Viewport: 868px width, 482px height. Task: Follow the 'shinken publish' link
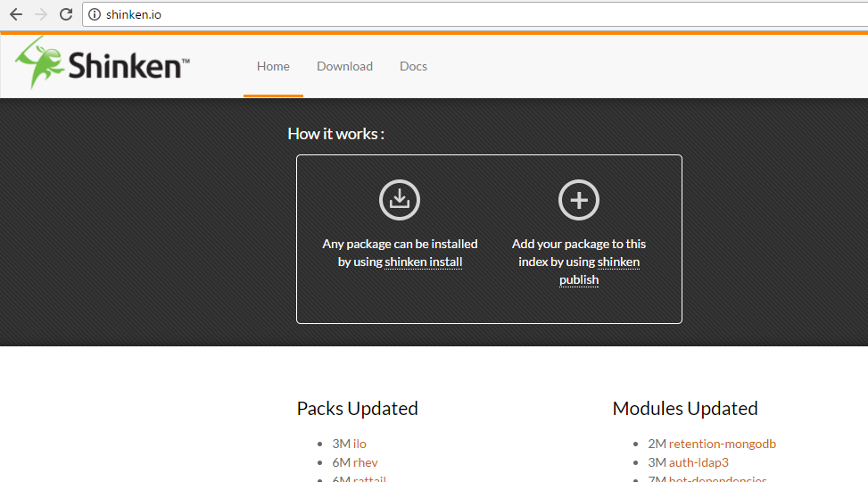(x=579, y=279)
